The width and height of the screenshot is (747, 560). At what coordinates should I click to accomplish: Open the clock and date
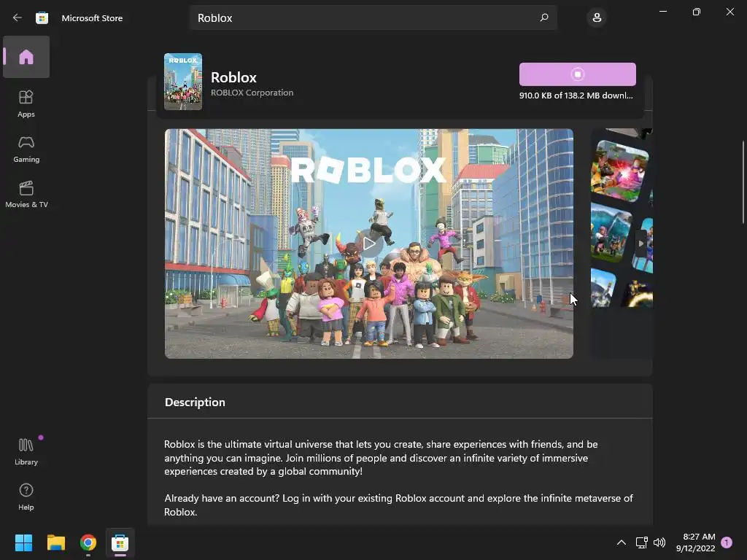click(695, 542)
